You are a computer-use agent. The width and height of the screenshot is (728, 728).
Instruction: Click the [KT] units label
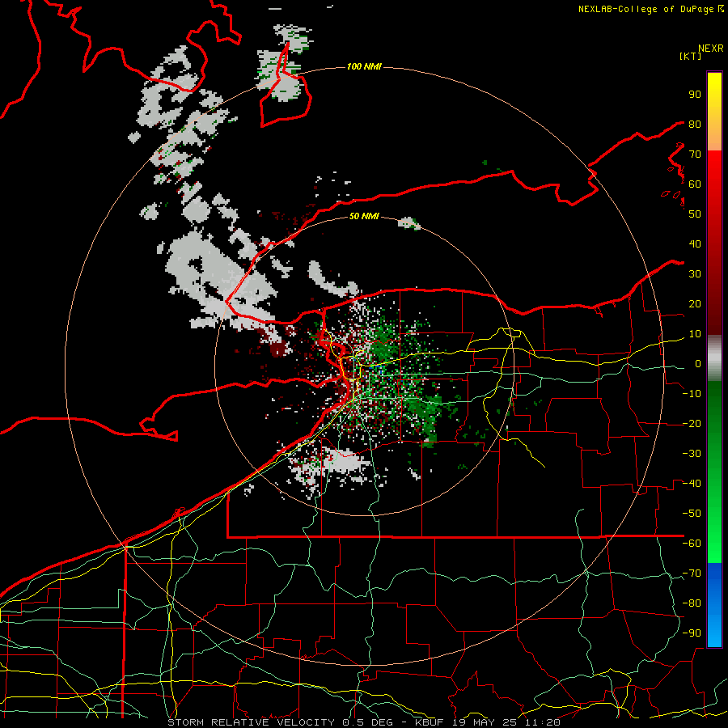coord(691,56)
